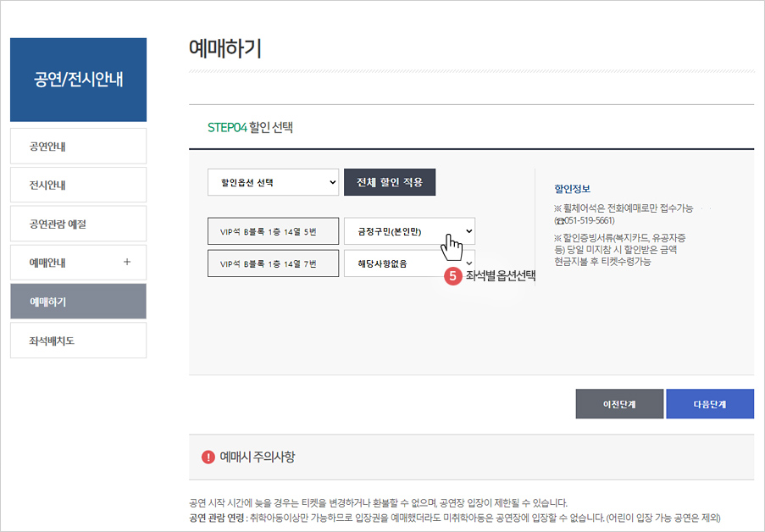Open the 좌석배치도 seating chart page

78,340
